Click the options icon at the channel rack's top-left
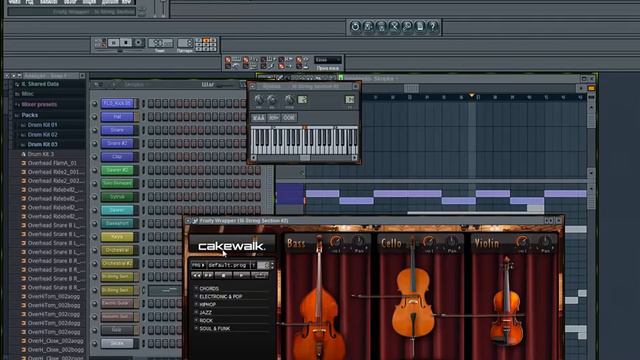 point(96,84)
